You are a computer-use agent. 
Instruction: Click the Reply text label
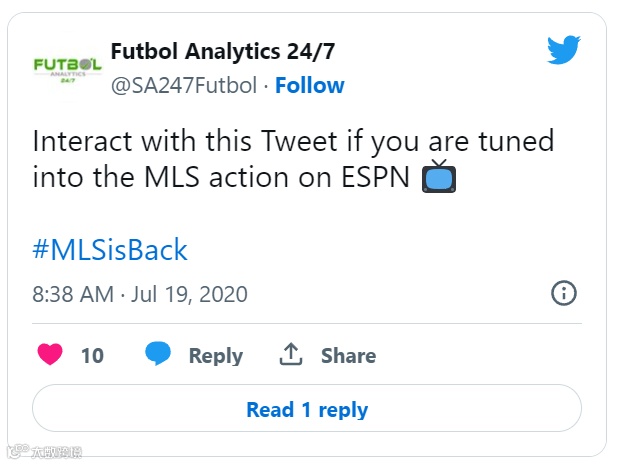click(216, 356)
